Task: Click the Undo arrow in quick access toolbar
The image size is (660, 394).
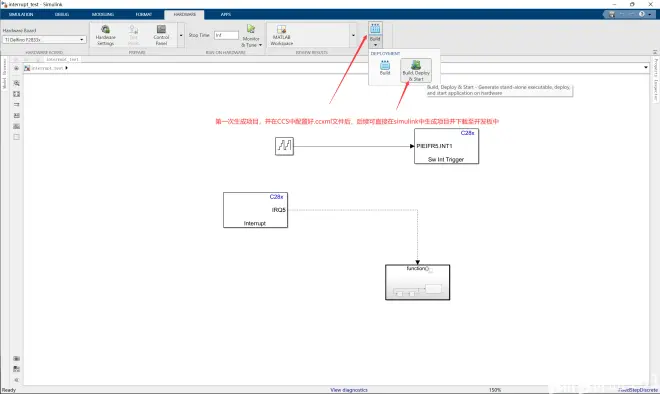Action: [622, 14]
